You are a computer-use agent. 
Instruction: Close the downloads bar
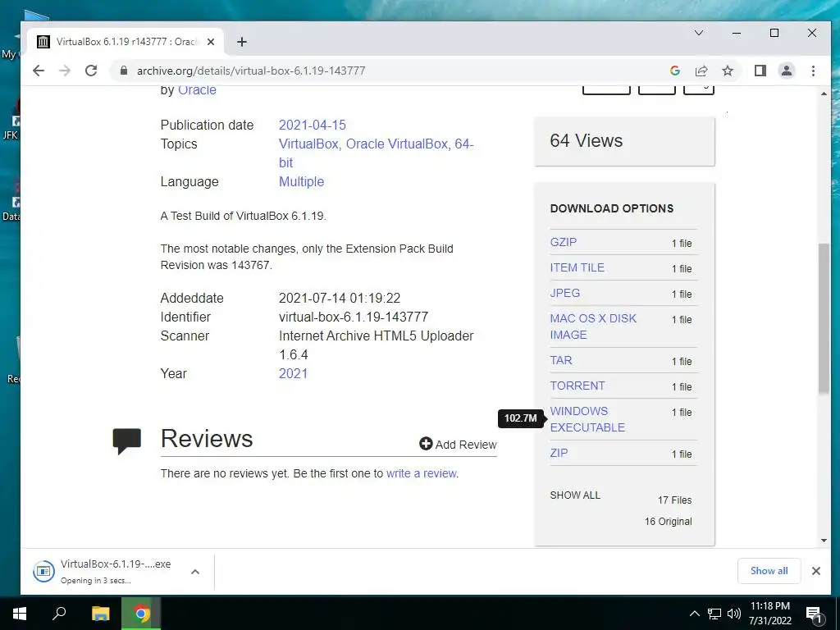816,571
